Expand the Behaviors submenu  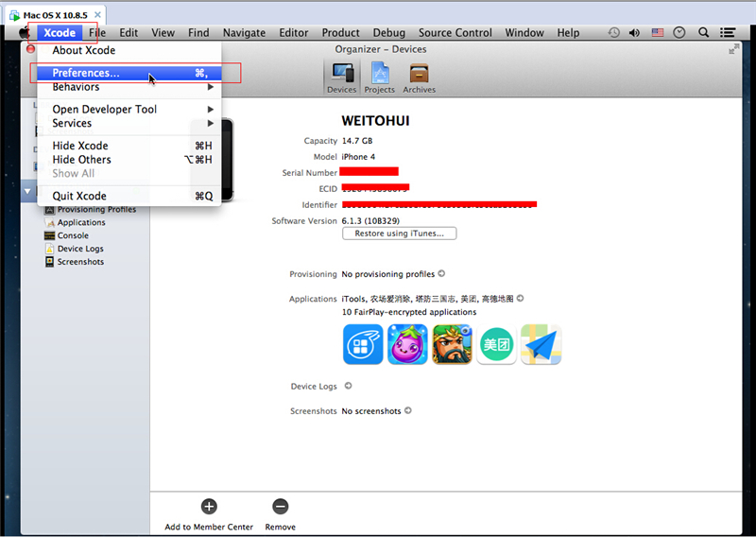tap(129, 87)
